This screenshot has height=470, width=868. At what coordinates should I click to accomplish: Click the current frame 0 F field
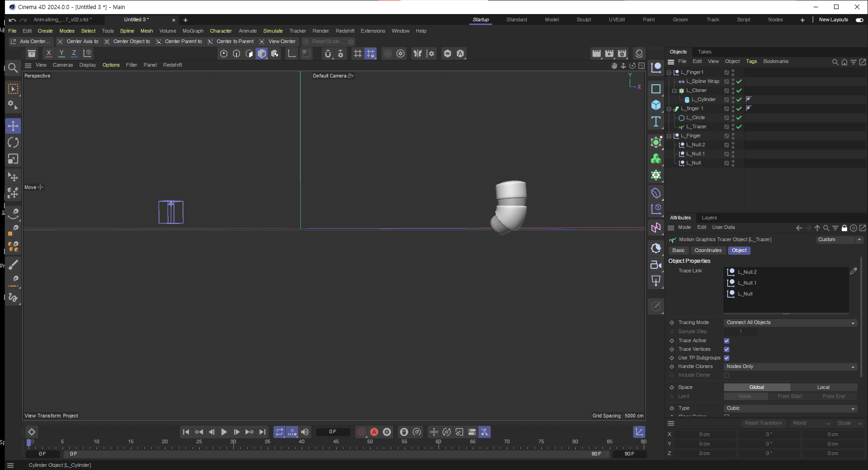[x=333, y=432]
